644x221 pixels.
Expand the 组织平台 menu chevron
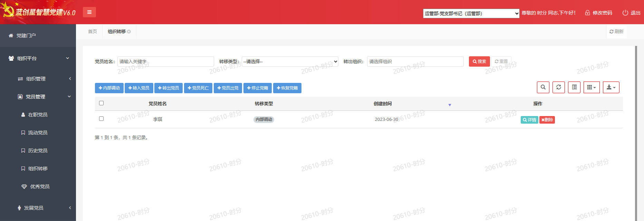(68, 58)
